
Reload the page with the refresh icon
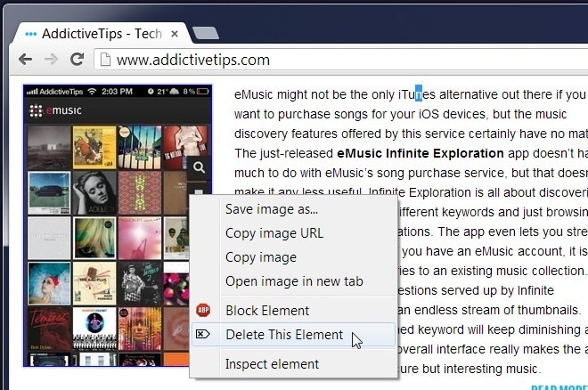tap(77, 59)
